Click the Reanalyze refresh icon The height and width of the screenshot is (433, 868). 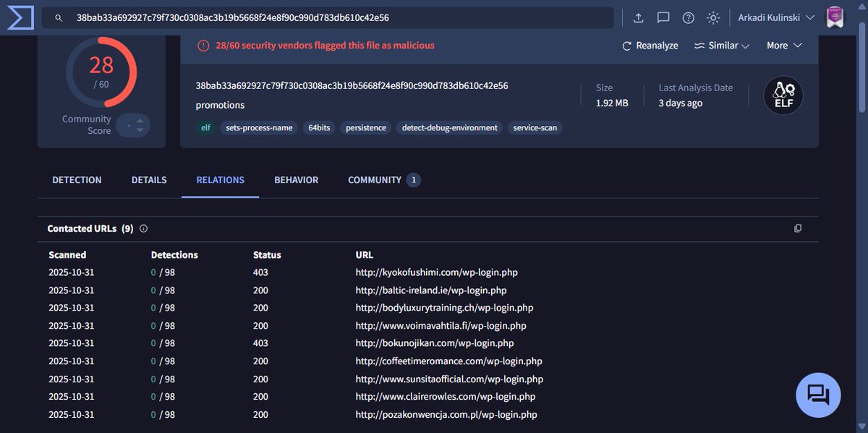626,45
